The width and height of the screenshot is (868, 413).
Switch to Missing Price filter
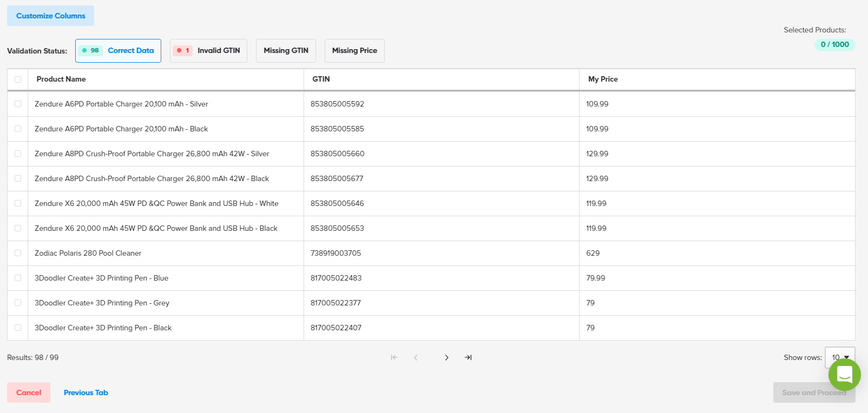click(354, 51)
